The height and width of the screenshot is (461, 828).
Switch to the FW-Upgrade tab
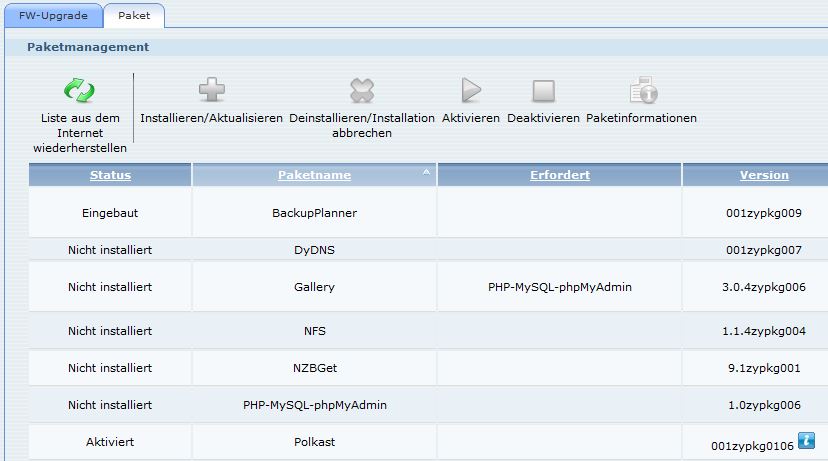(x=53, y=15)
